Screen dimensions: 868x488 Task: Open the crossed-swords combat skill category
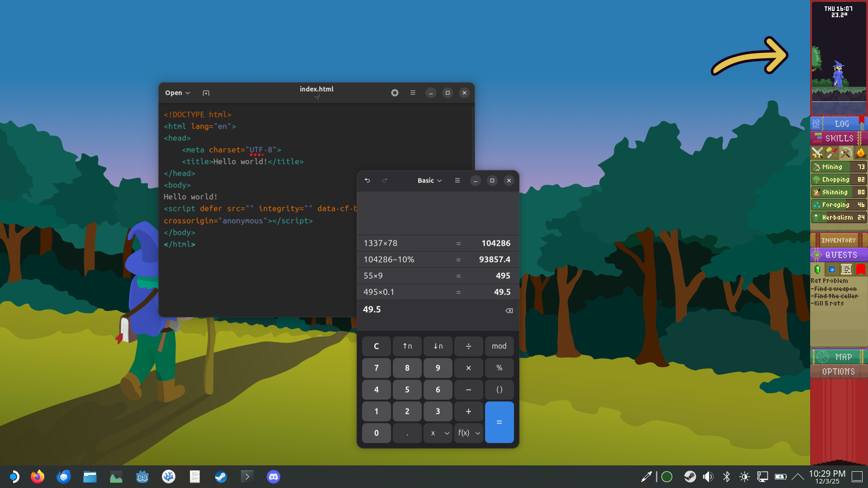tap(817, 153)
